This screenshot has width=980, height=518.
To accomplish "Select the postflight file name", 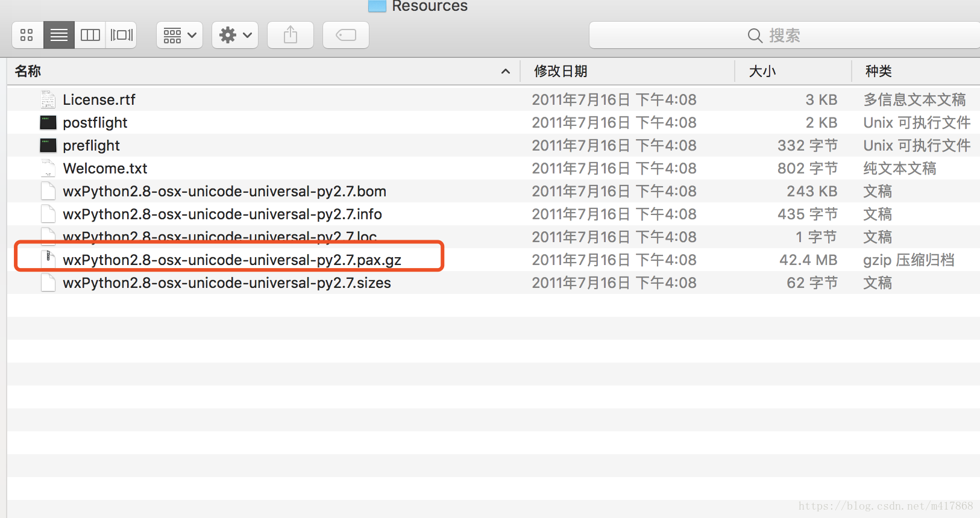I will [x=95, y=122].
